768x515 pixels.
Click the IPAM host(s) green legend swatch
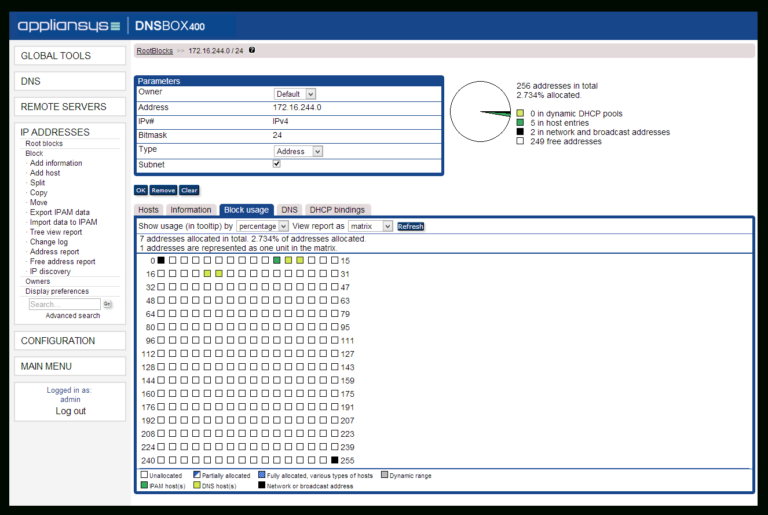click(145, 485)
